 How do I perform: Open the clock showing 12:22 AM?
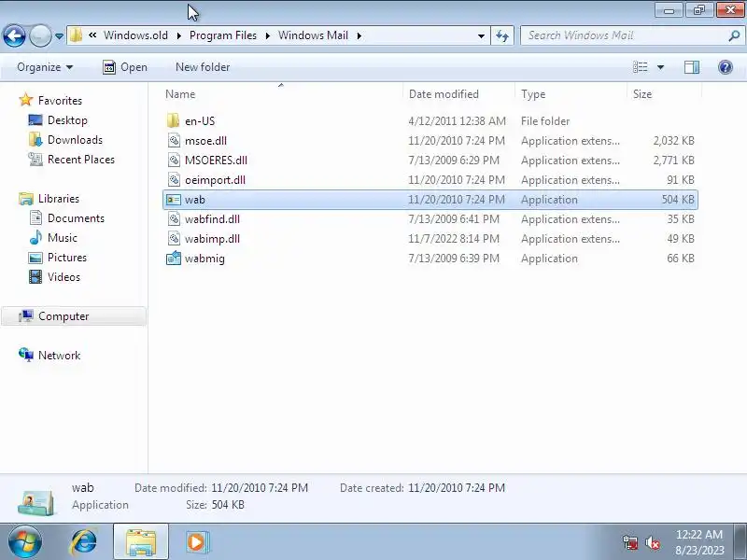click(699, 535)
